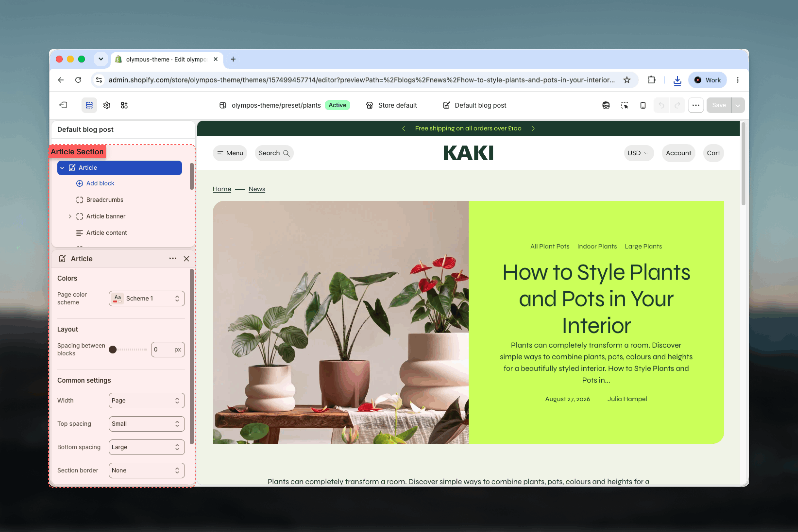
Task: Click the exit editor icon
Action: [x=63, y=105]
